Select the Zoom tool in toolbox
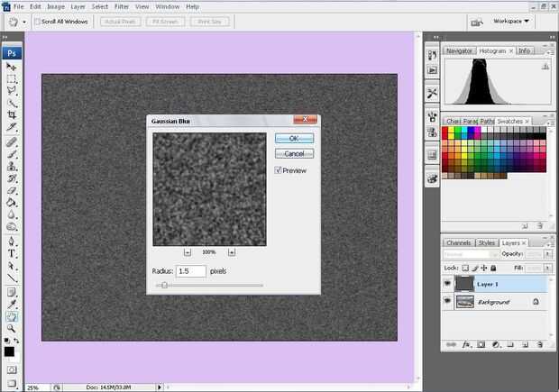559x392 pixels. click(12, 330)
